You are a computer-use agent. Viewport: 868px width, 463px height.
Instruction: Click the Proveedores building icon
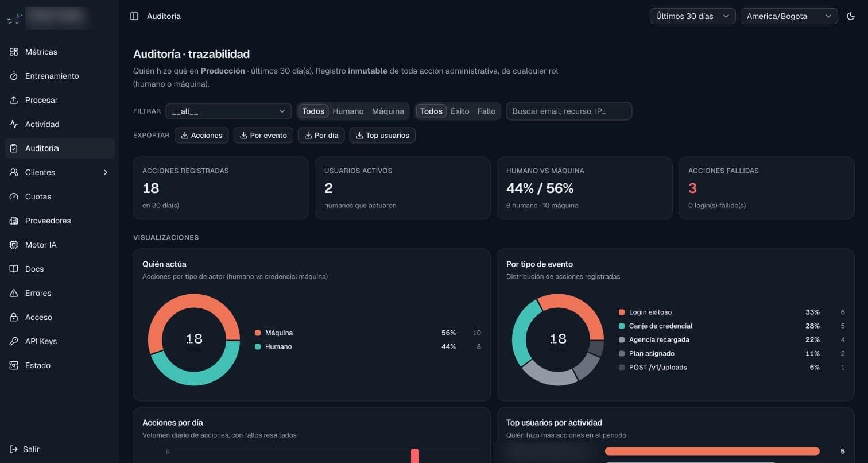(14, 221)
